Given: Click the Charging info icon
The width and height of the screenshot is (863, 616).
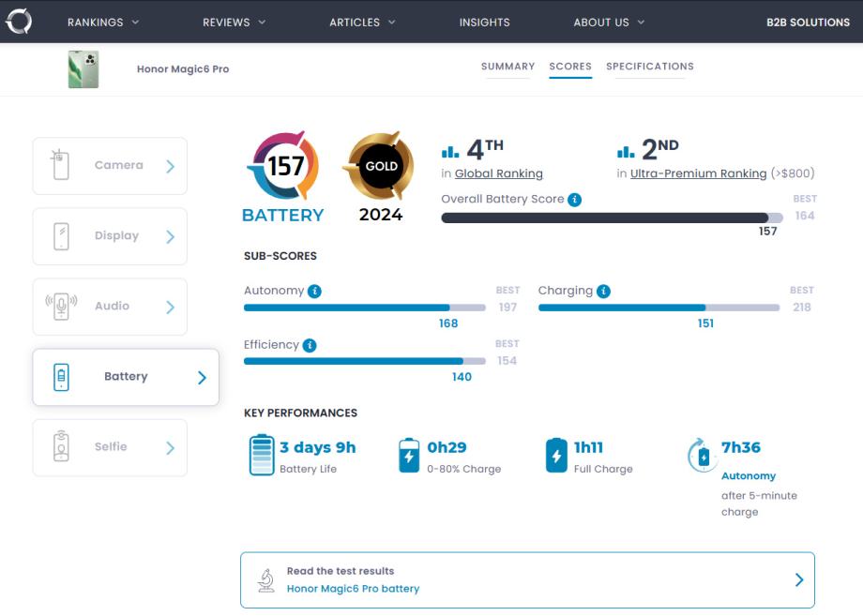Looking at the screenshot, I should coord(603,291).
